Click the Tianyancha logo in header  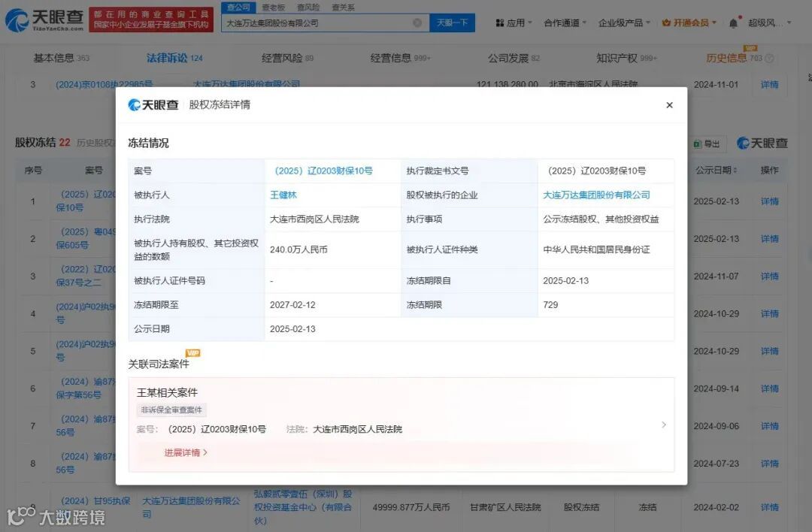[44, 20]
